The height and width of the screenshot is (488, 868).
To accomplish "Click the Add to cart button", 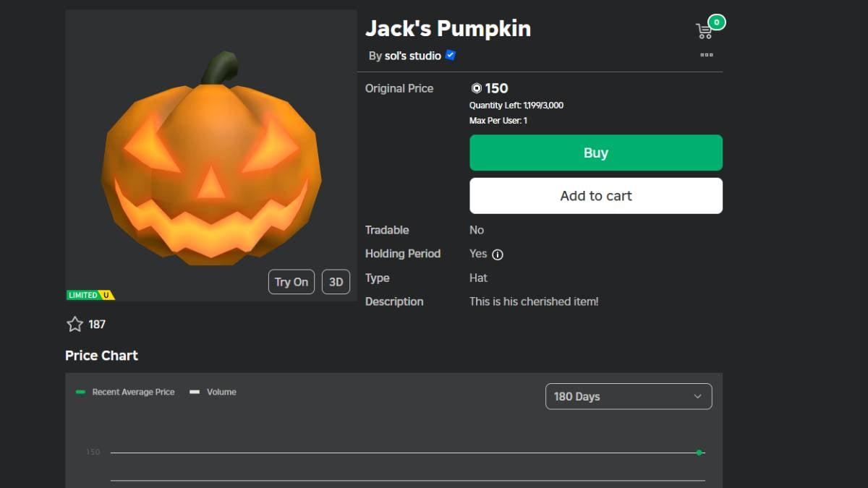I will tap(595, 196).
